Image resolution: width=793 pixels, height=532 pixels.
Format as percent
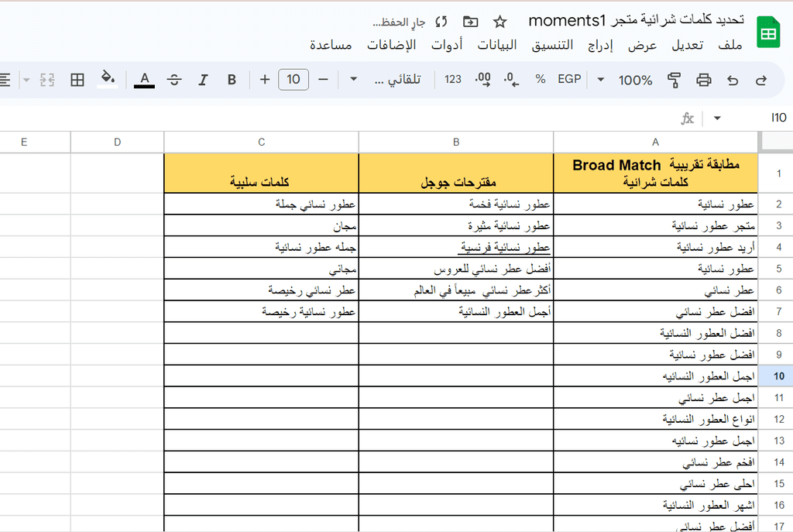coord(541,80)
